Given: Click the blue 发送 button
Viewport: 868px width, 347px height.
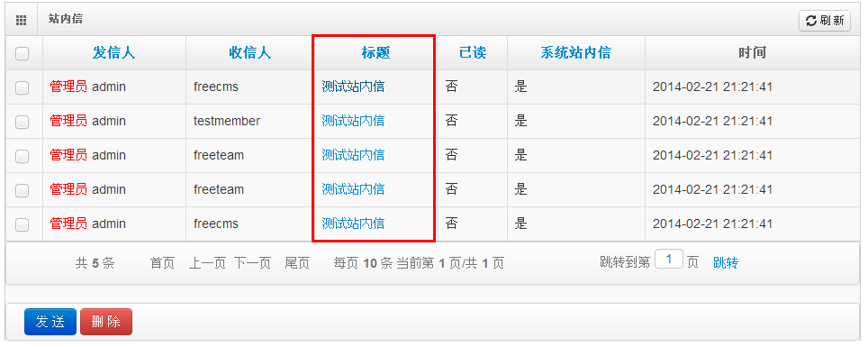Looking at the screenshot, I should tap(50, 322).
